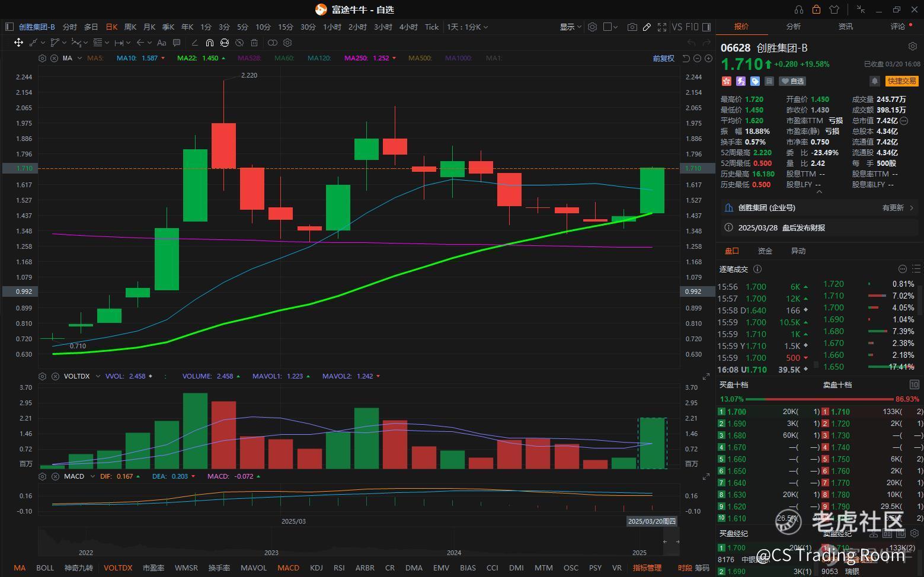Expand the Fibonacci tool options arrow

(x=107, y=43)
